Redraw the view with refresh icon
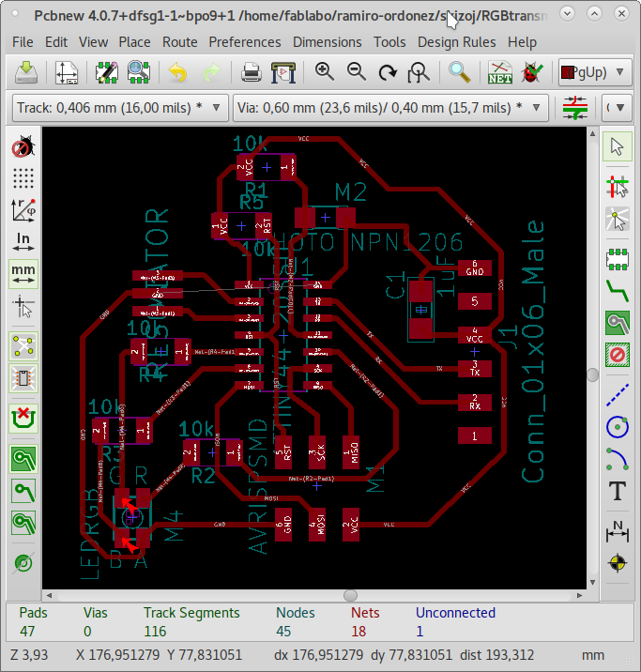 pos(388,72)
